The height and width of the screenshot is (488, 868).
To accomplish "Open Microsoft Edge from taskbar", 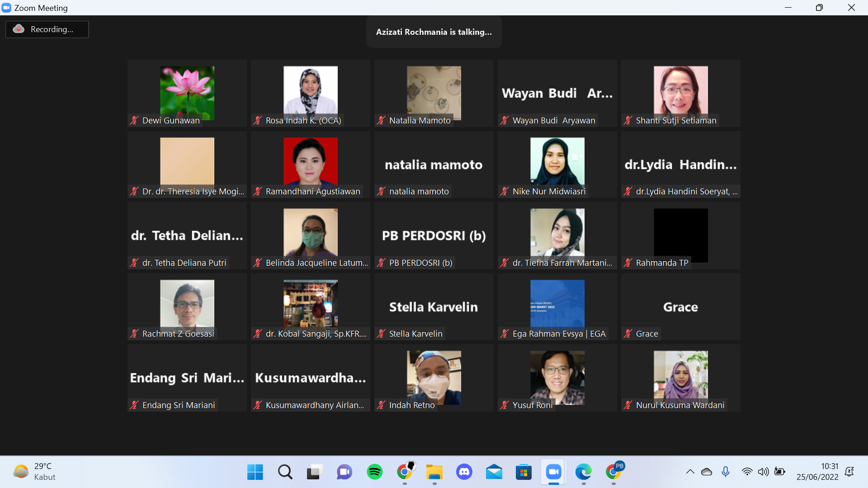I will [584, 472].
